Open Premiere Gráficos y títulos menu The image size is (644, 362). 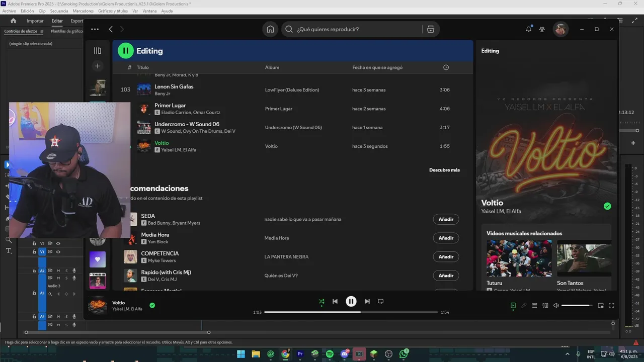click(113, 11)
